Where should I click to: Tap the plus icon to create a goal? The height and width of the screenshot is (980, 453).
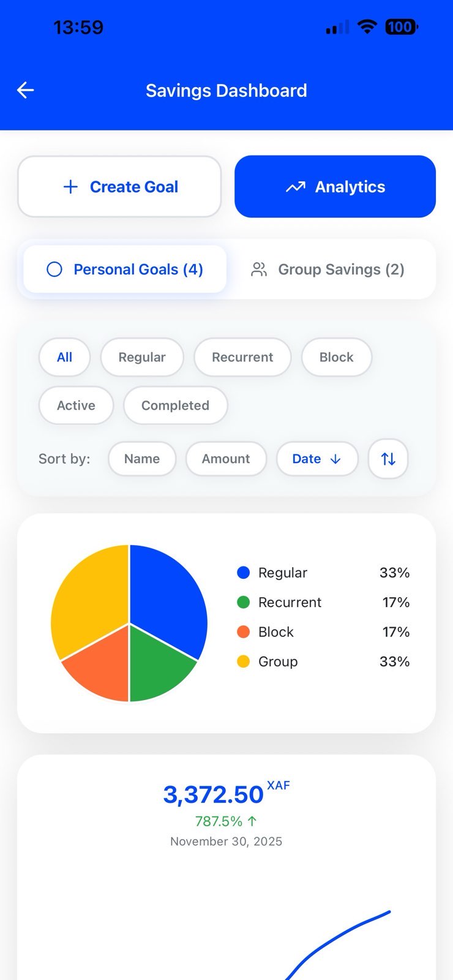pos(70,187)
